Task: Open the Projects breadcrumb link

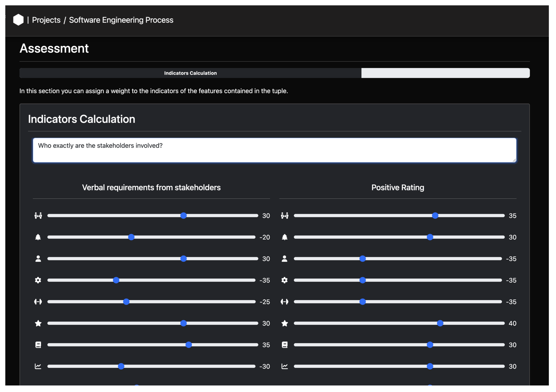Action: [46, 20]
